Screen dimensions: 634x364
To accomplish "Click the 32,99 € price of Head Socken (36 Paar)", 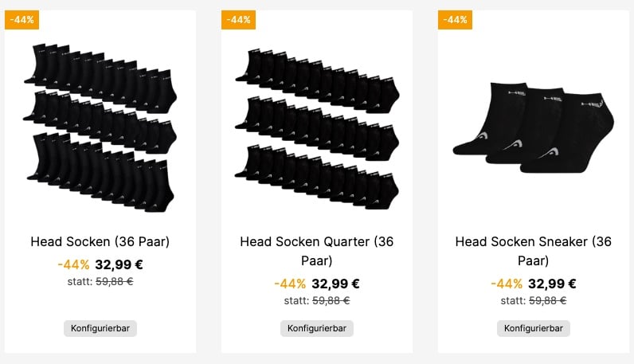I will pyautogui.click(x=119, y=264).
